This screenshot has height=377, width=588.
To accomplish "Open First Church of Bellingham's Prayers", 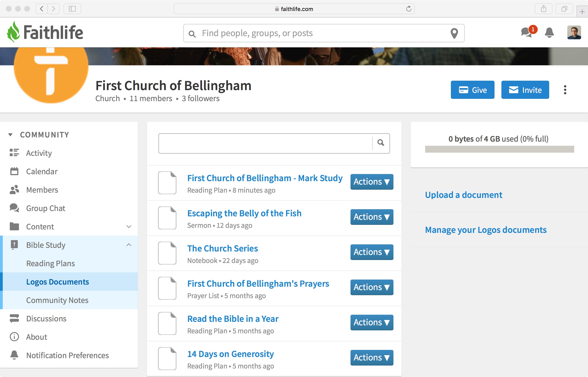I will coord(258,283).
